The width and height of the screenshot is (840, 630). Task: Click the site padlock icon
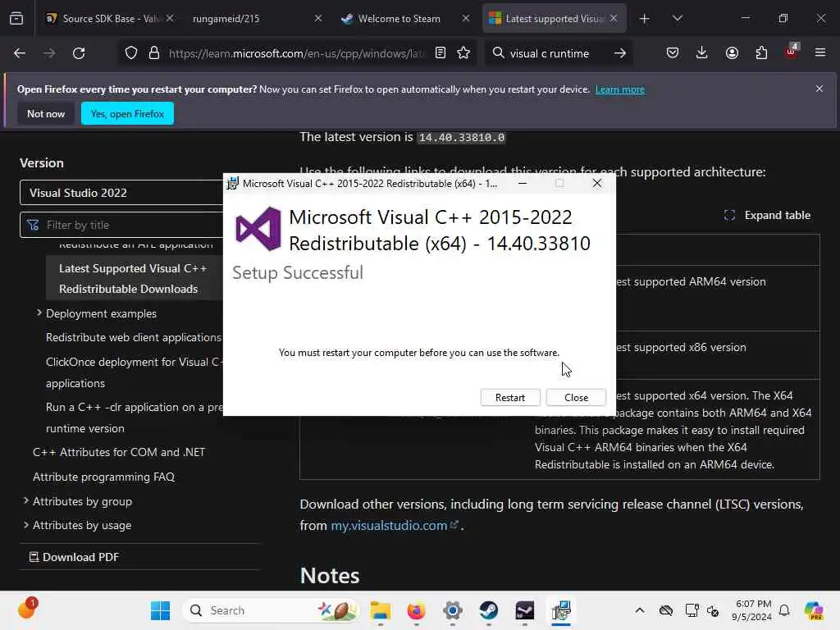click(x=154, y=53)
